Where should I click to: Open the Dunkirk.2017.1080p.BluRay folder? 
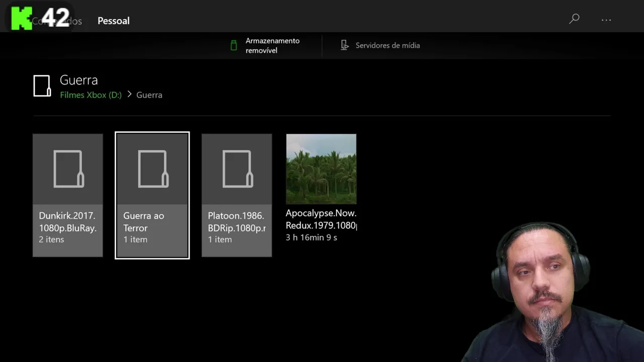point(68,195)
